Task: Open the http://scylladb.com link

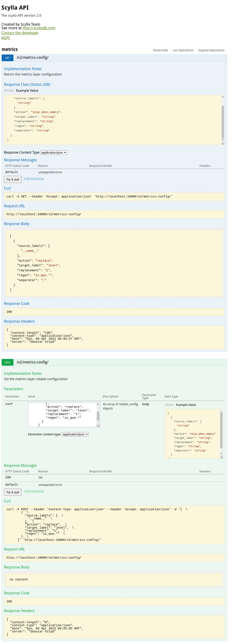Action: [39, 28]
